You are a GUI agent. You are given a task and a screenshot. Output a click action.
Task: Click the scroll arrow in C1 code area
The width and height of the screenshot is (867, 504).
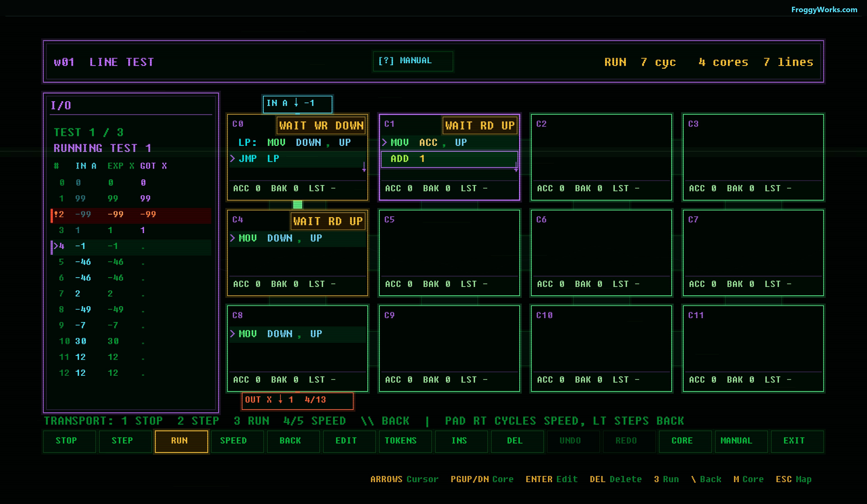516,167
